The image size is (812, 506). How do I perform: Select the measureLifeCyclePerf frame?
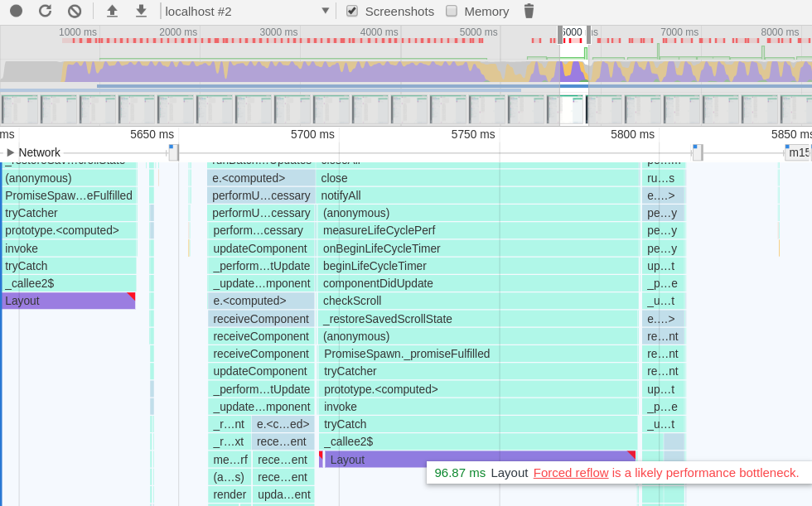pos(479,230)
